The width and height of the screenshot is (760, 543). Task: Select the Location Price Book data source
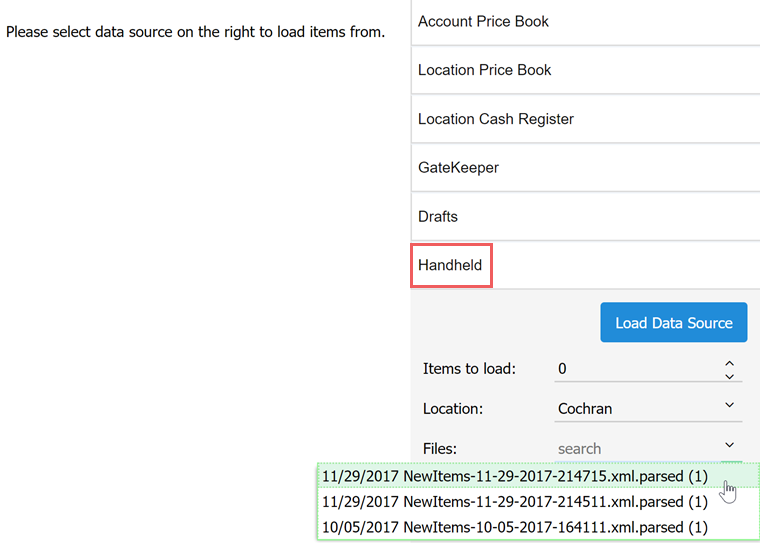pyautogui.click(x=586, y=70)
